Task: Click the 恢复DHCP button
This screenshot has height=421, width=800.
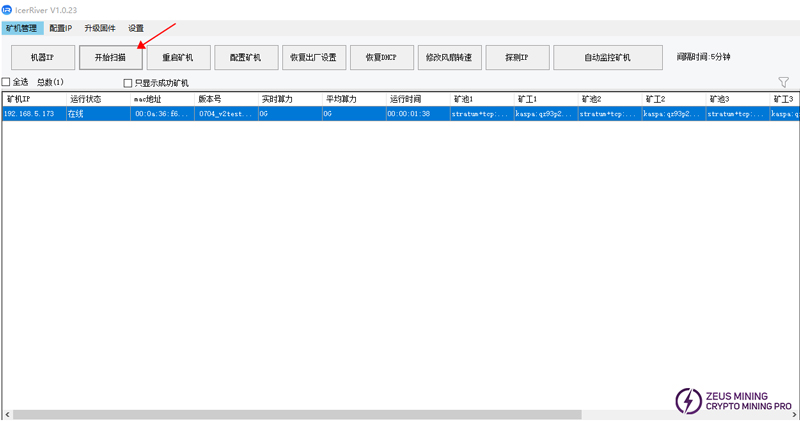Action: 381,58
